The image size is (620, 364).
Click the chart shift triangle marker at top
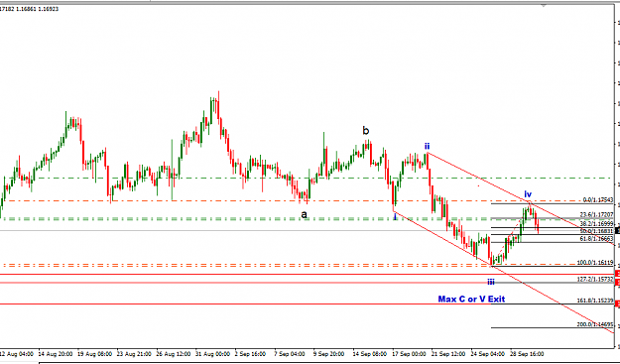(544, 6)
